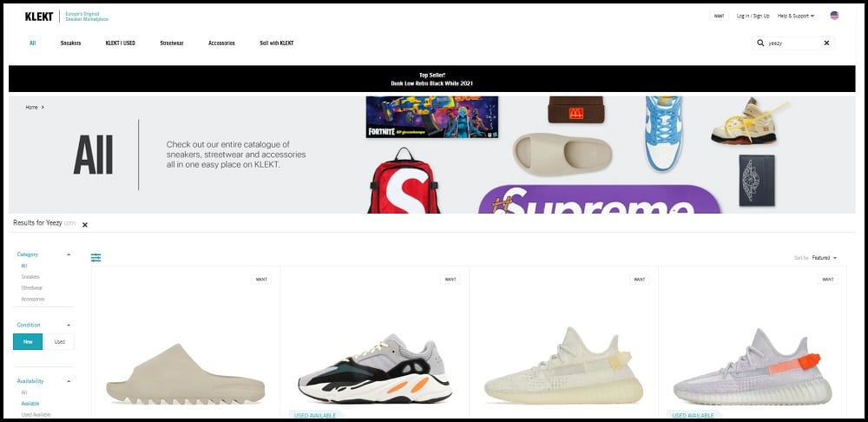Click WANT on the Yeezy 700 card
The width and height of the screenshot is (868, 422).
(450, 280)
